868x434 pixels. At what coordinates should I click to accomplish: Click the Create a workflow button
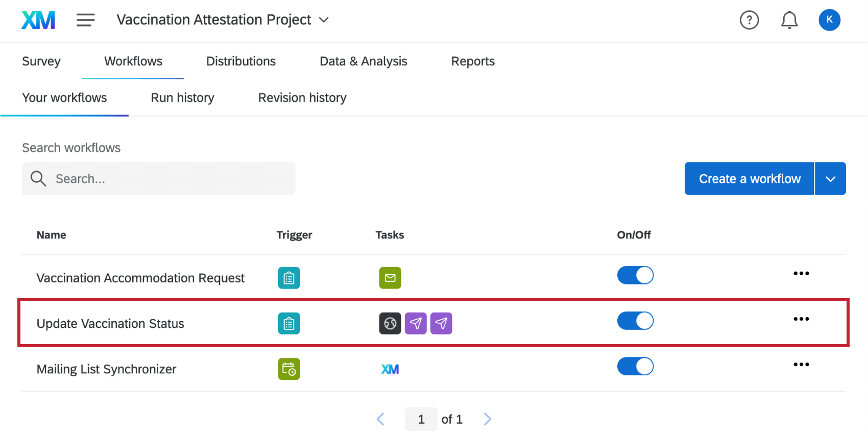[x=749, y=179]
